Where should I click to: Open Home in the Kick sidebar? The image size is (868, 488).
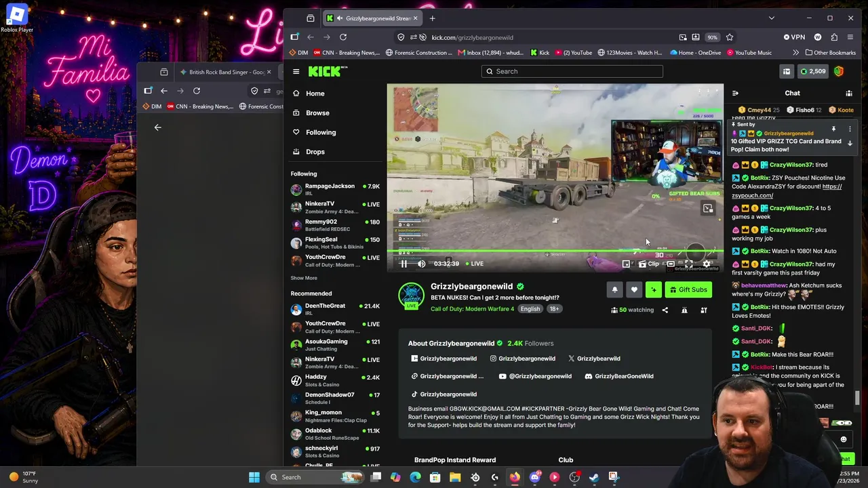(x=336, y=94)
